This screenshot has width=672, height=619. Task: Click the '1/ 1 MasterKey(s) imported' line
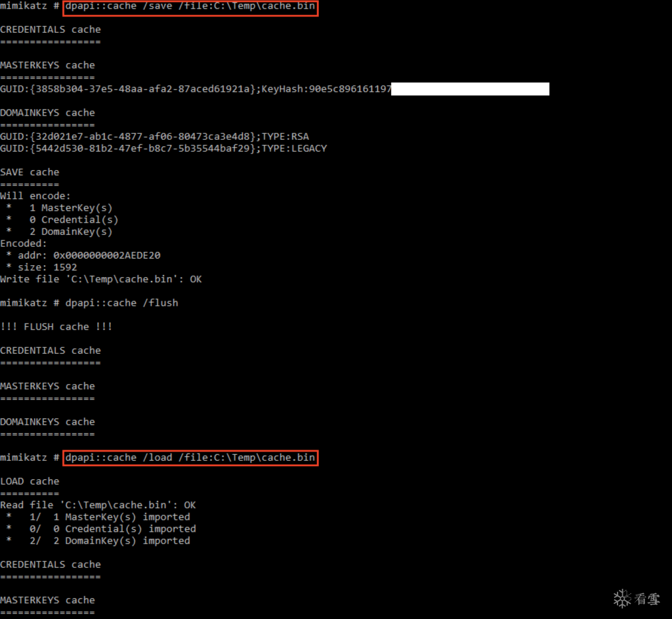(x=98, y=517)
